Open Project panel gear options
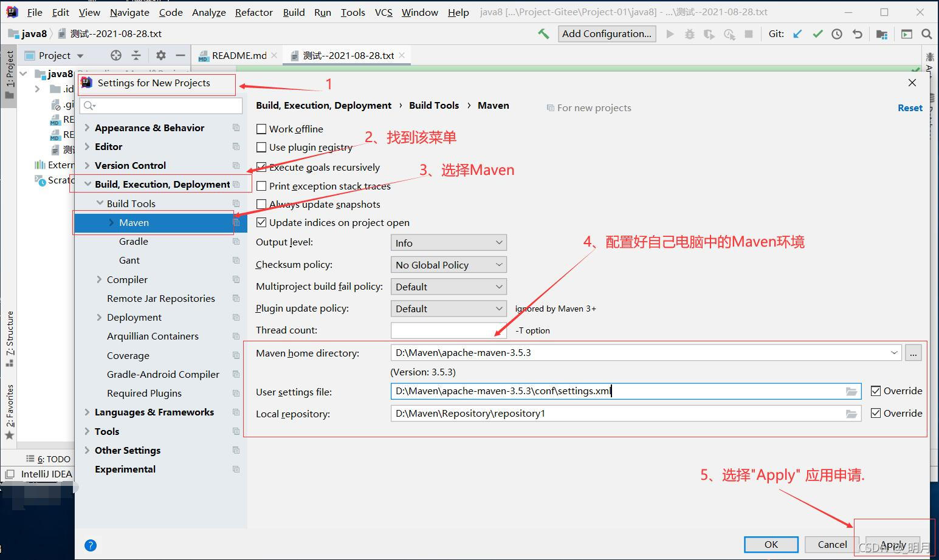The height and width of the screenshot is (560, 939). pos(160,55)
